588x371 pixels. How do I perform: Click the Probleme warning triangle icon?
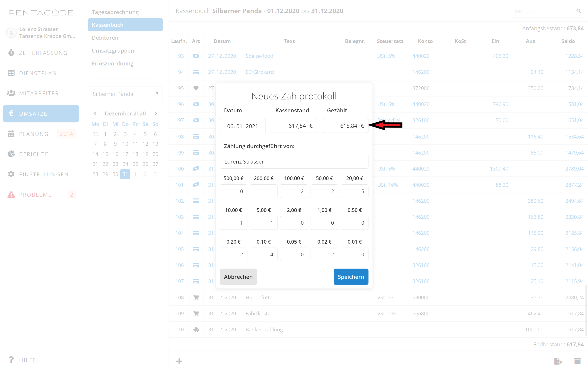pos(11,194)
